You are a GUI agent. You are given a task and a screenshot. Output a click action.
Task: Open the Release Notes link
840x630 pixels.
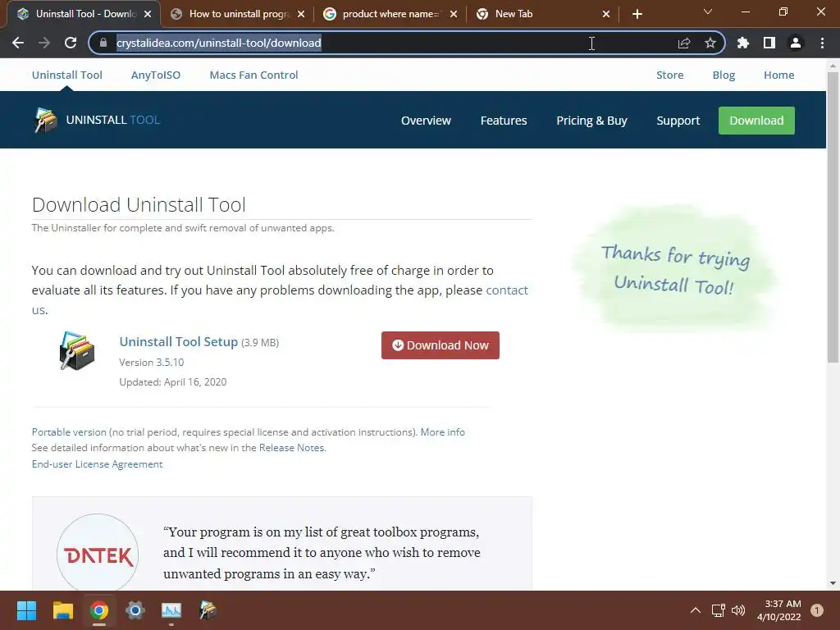point(291,447)
